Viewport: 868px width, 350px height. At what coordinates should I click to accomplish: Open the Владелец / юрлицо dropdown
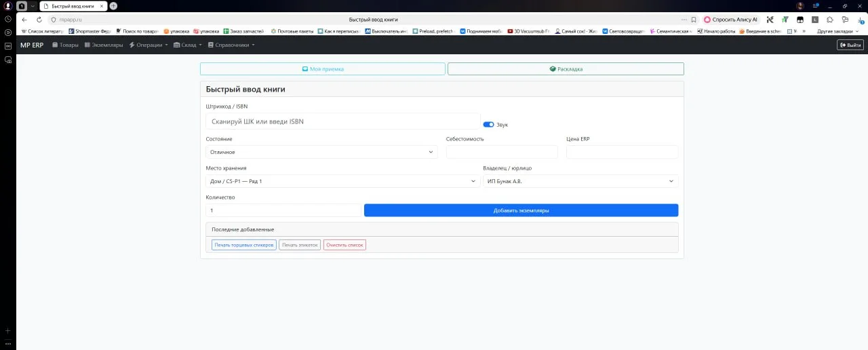click(580, 181)
